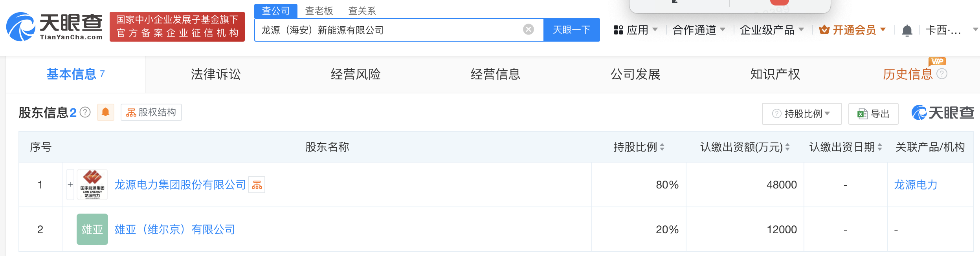Select the 查老板 search tab
This screenshot has width=980, height=256.
319,11
